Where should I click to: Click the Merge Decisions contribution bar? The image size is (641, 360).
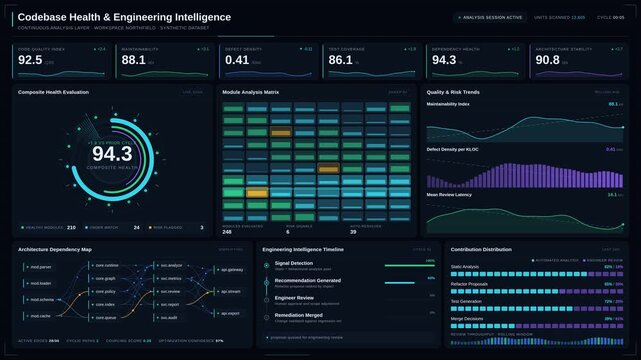537,326
